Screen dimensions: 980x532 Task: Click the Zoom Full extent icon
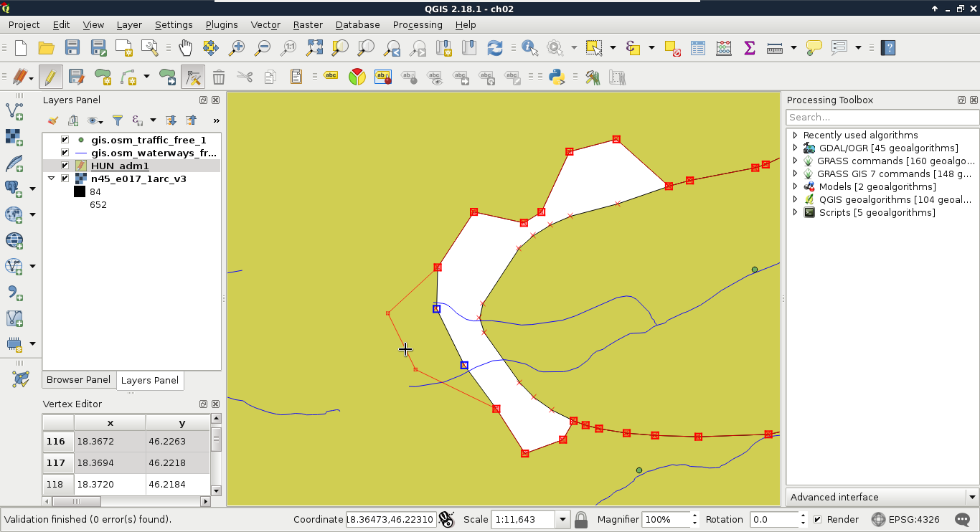tap(314, 48)
